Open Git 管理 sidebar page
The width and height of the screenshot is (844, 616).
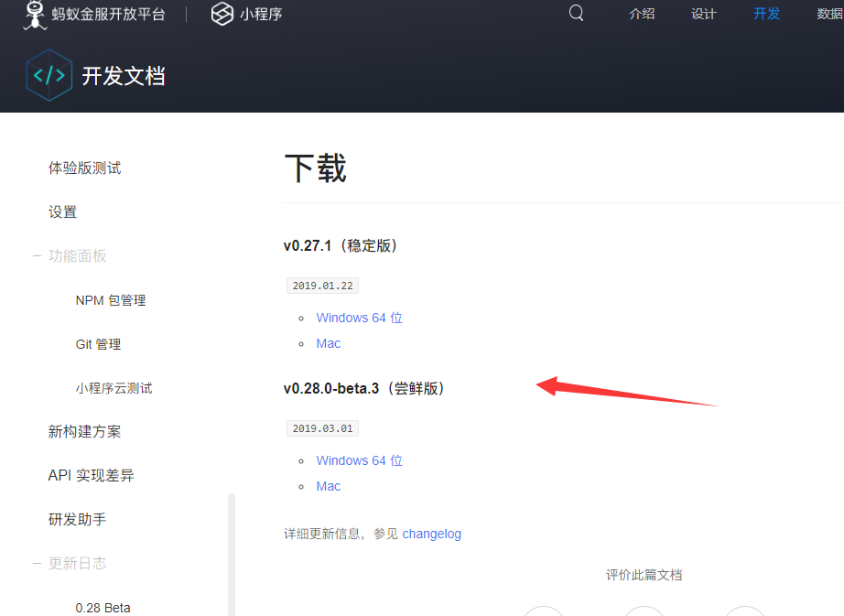click(x=98, y=344)
